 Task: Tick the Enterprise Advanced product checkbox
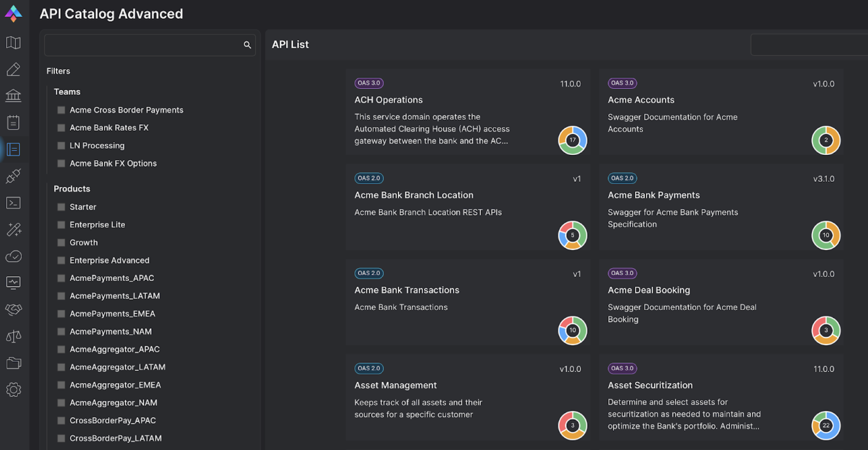click(61, 260)
